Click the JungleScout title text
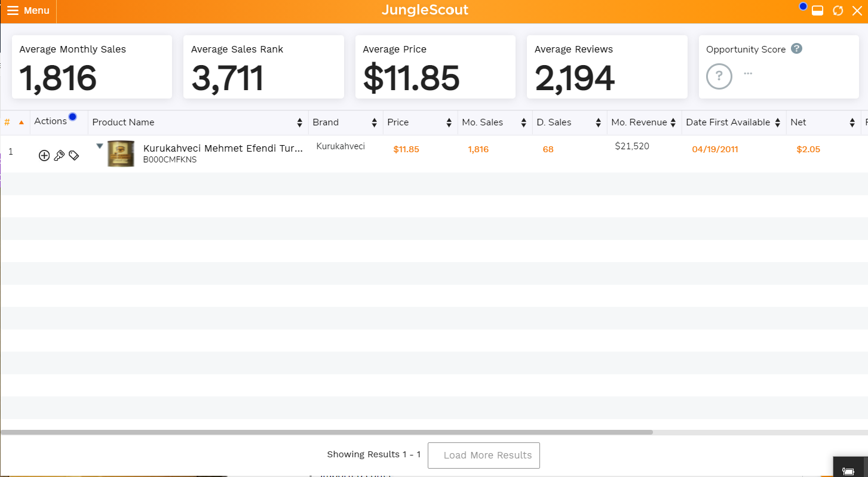The image size is (868, 477). 425,10
